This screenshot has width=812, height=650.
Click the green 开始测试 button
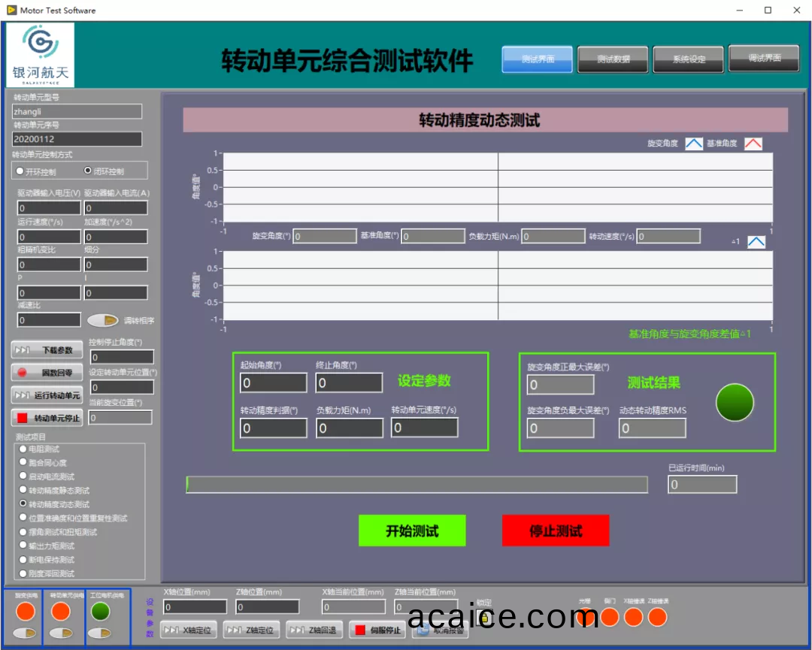tap(412, 531)
